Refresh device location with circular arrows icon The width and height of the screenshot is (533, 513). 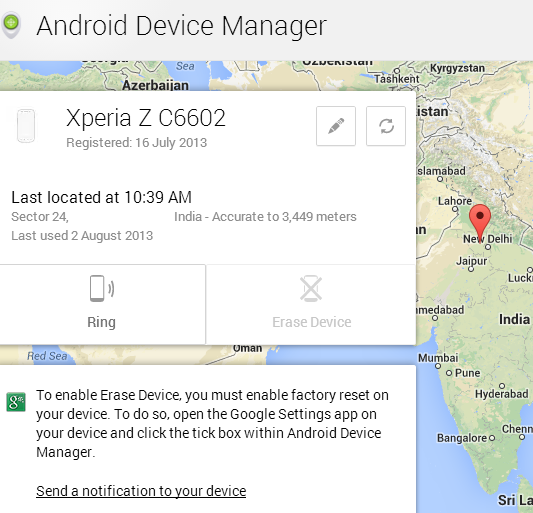pos(386,126)
